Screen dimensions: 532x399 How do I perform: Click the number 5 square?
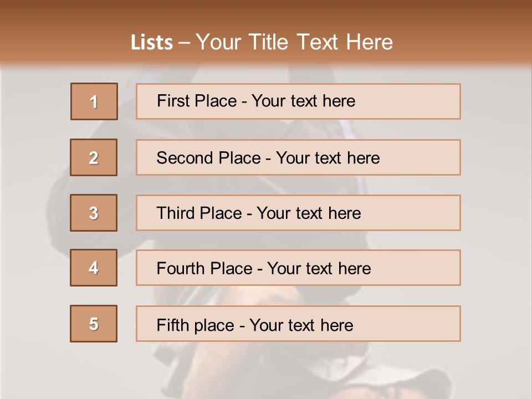tap(94, 324)
